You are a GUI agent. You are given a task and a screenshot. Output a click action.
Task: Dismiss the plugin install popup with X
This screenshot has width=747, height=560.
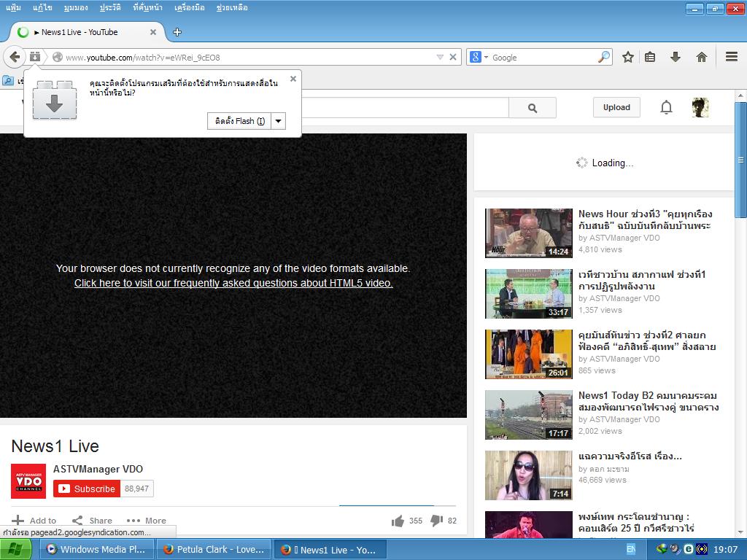click(293, 79)
